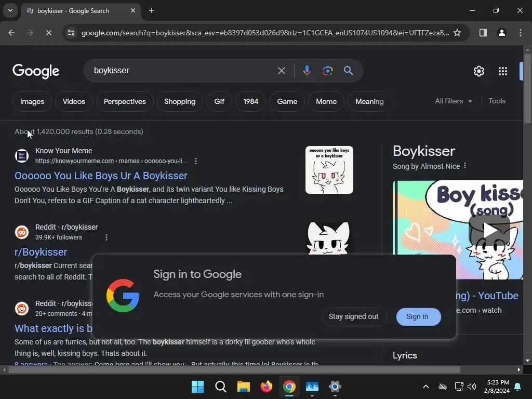Viewport: 532px width, 399px height.
Task: Open more options for Boykisser song panel
Action: pyautogui.click(x=465, y=166)
